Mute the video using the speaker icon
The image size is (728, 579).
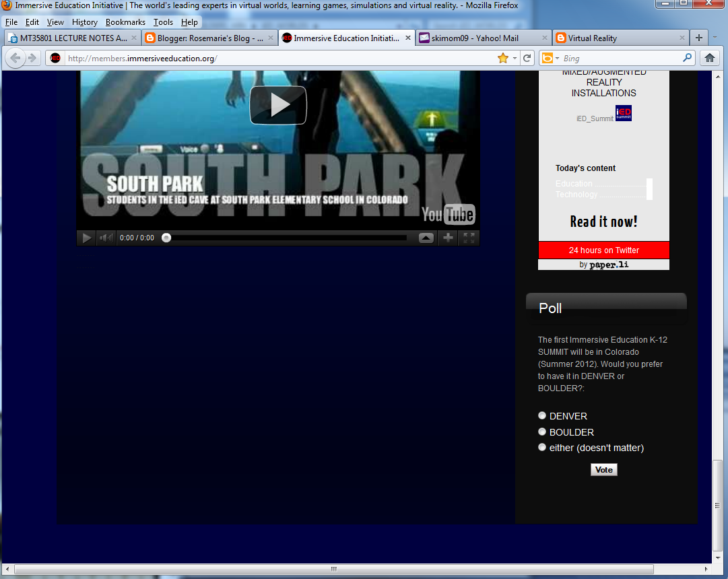(106, 238)
